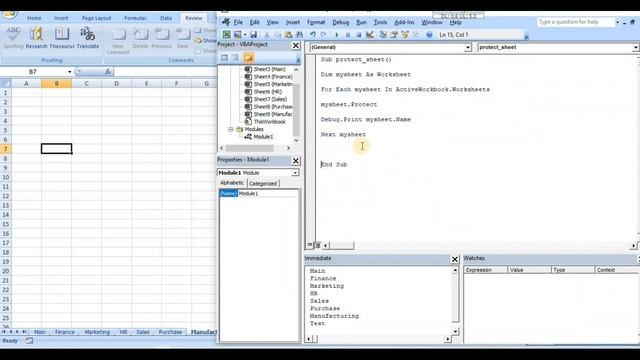Switch to Procedure View button
Screen dimensions: 640x360
coord(309,245)
